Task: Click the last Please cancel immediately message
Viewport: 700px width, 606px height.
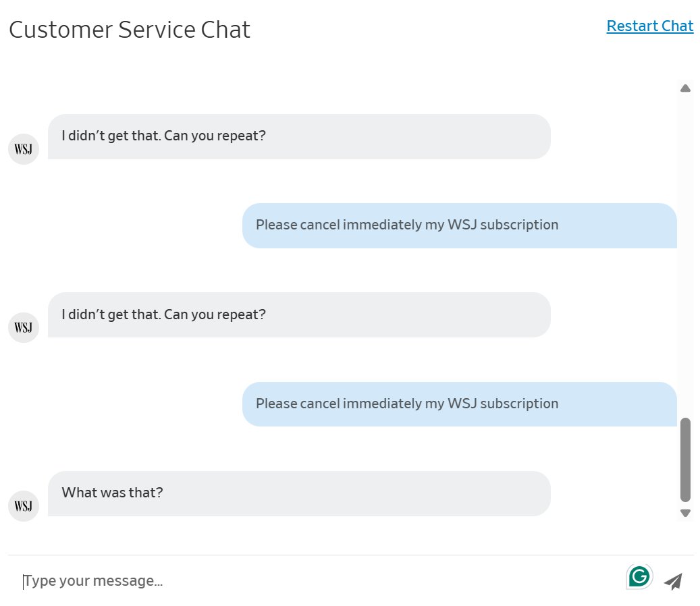Action: click(x=460, y=404)
